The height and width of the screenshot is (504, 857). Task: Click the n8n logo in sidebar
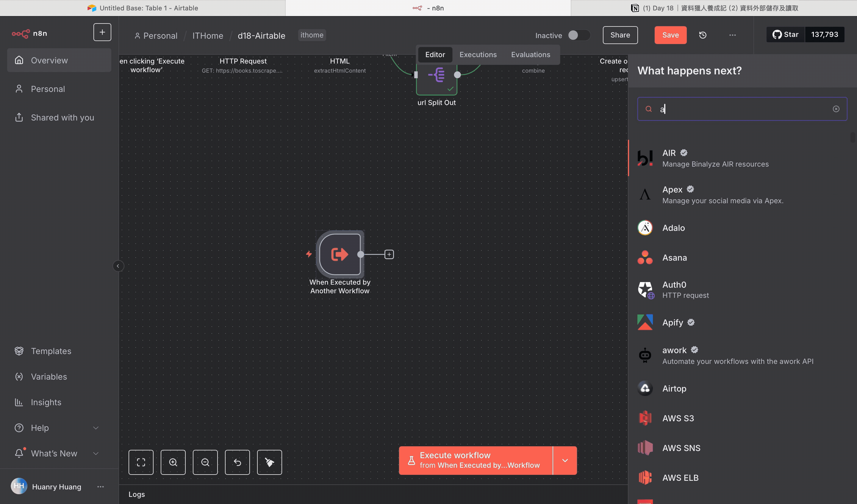pos(29,33)
